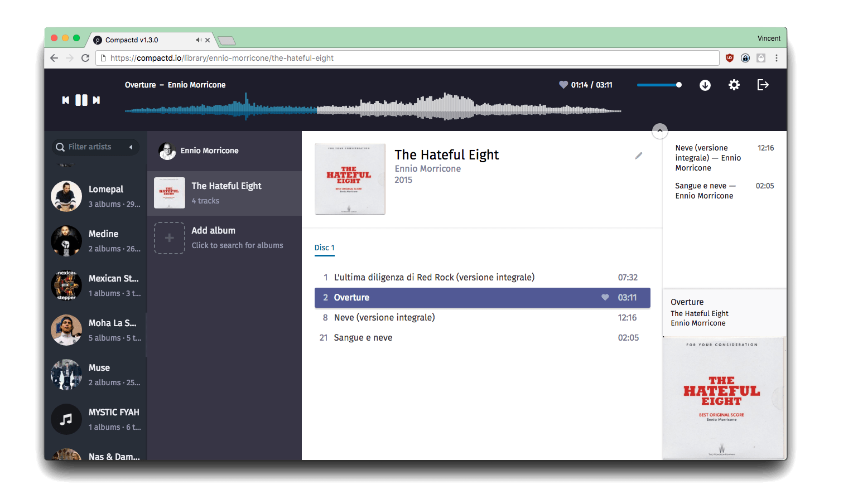This screenshot has width=853, height=504.
Task: Open the uBlock extension icon
Action: (x=730, y=58)
